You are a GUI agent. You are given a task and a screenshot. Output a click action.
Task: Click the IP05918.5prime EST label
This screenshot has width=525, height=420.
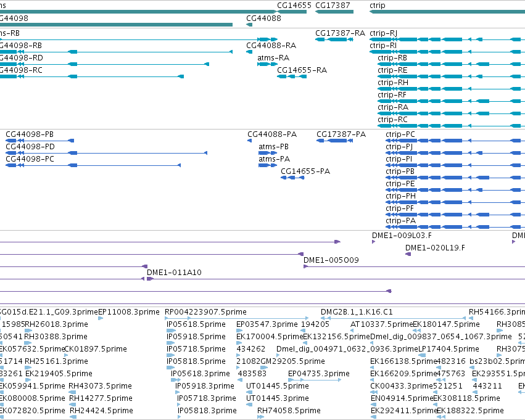[196, 337]
